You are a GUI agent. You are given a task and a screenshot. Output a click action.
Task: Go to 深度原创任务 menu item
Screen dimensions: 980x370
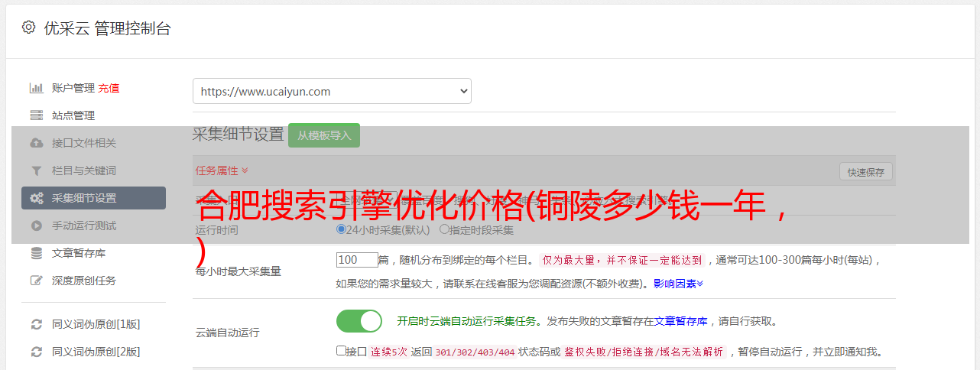[x=84, y=281]
